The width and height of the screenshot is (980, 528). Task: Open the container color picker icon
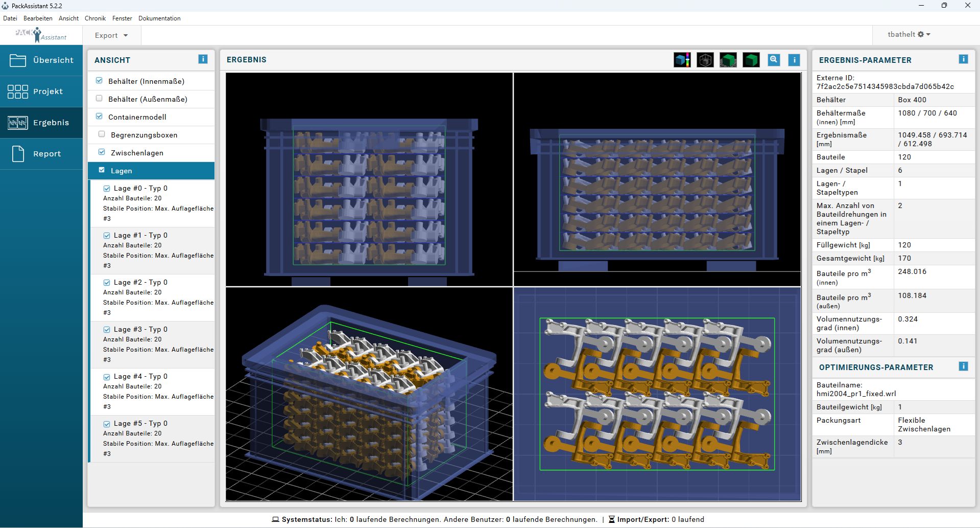[x=682, y=60]
